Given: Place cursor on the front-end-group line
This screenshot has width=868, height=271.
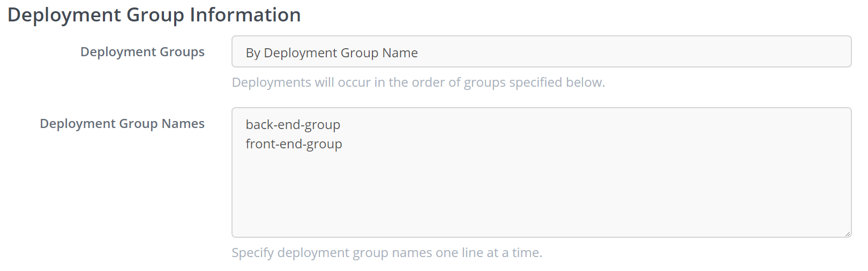Looking at the screenshot, I should (294, 144).
